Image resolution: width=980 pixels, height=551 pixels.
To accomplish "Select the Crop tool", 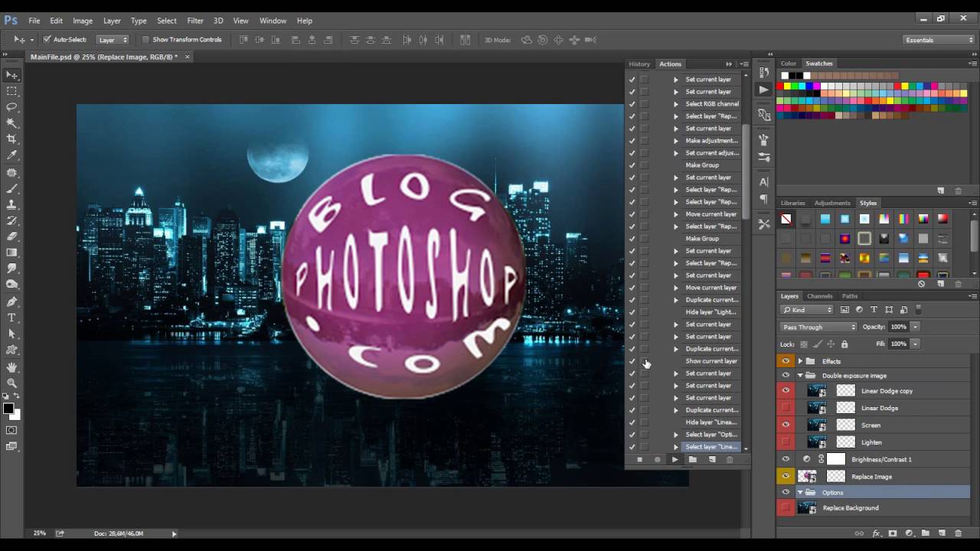I will coord(12,139).
